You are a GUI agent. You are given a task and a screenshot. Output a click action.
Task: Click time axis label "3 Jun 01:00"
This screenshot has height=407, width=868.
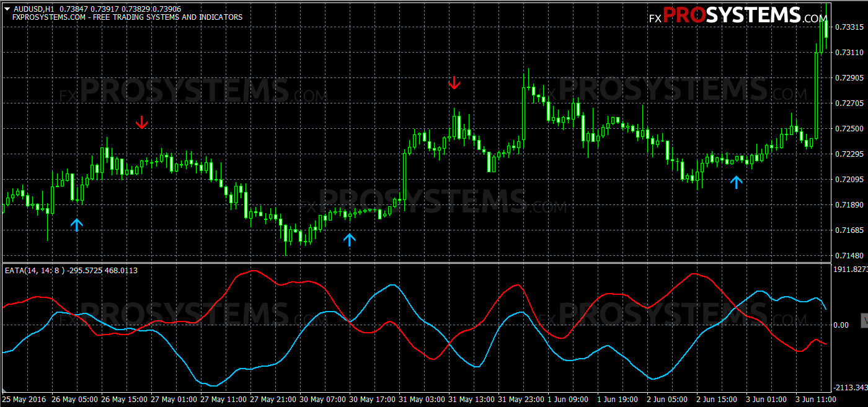767,399
